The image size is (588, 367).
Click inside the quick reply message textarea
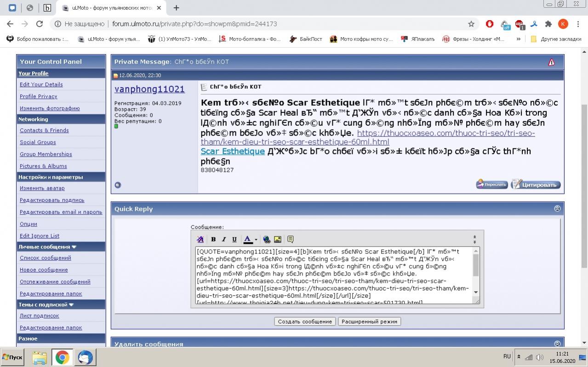point(331,276)
